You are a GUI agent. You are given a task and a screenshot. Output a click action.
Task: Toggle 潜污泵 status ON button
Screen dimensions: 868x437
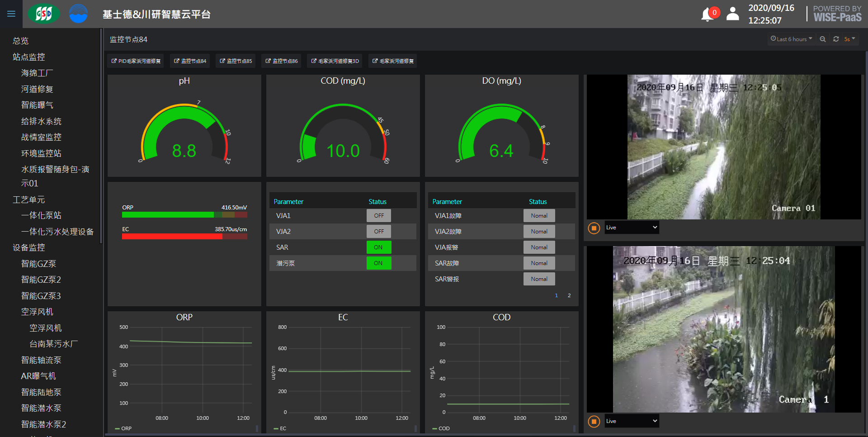378,263
